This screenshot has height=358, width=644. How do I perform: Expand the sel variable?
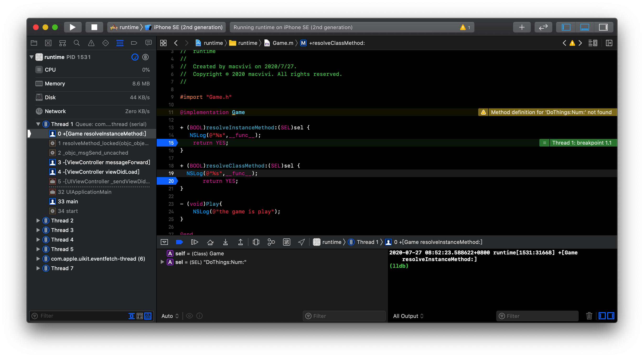coord(162,262)
